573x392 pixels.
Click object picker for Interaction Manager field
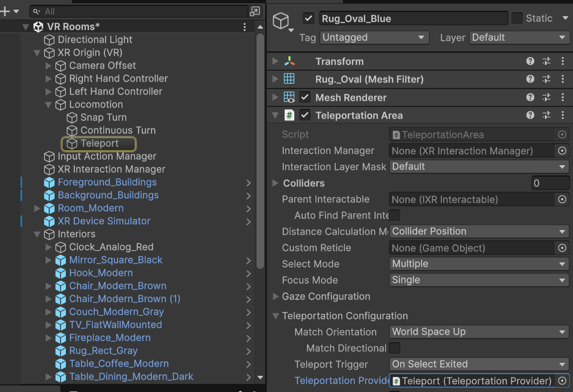coord(562,151)
